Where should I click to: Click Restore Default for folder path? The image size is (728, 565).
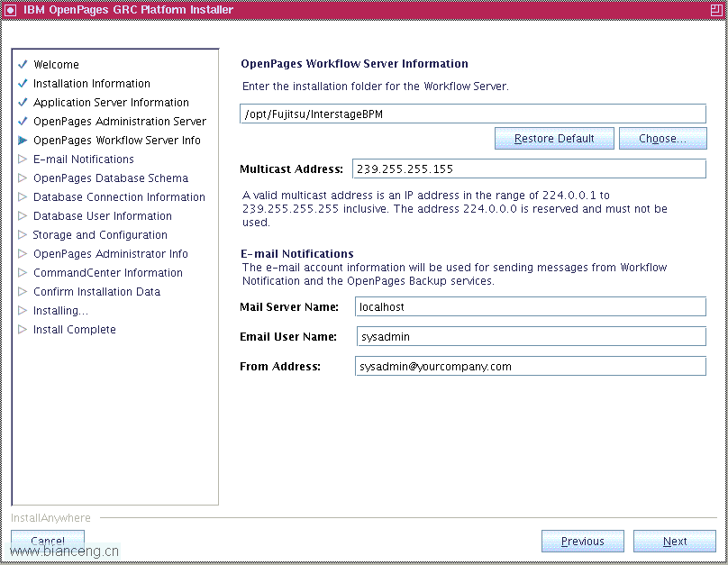click(554, 139)
